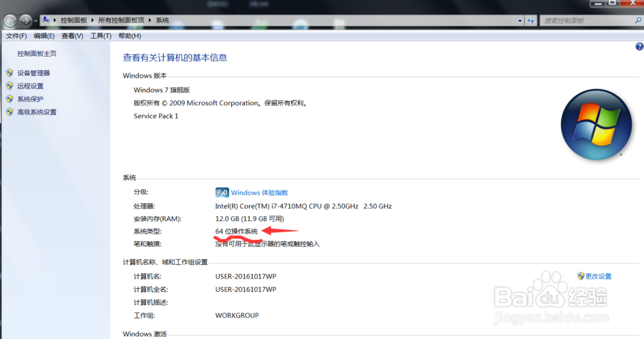Click 所有控制面板项 breadcrumb
Screen dimensions: 644x339
[121, 20]
